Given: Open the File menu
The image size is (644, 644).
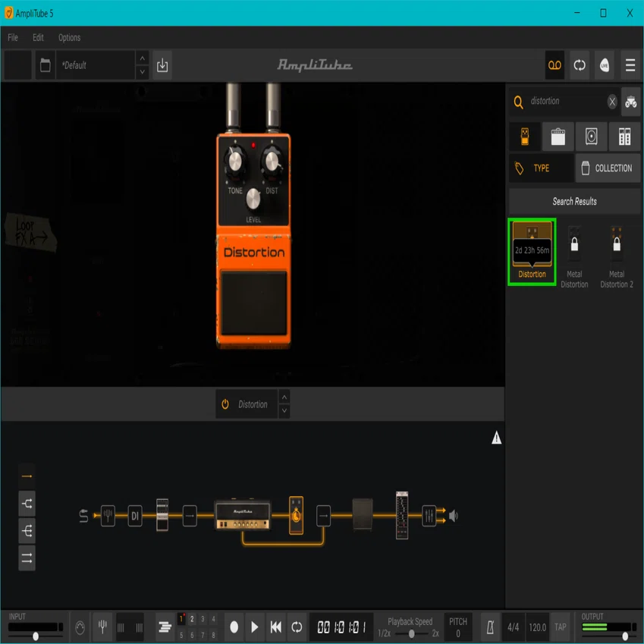Looking at the screenshot, I should (x=13, y=37).
